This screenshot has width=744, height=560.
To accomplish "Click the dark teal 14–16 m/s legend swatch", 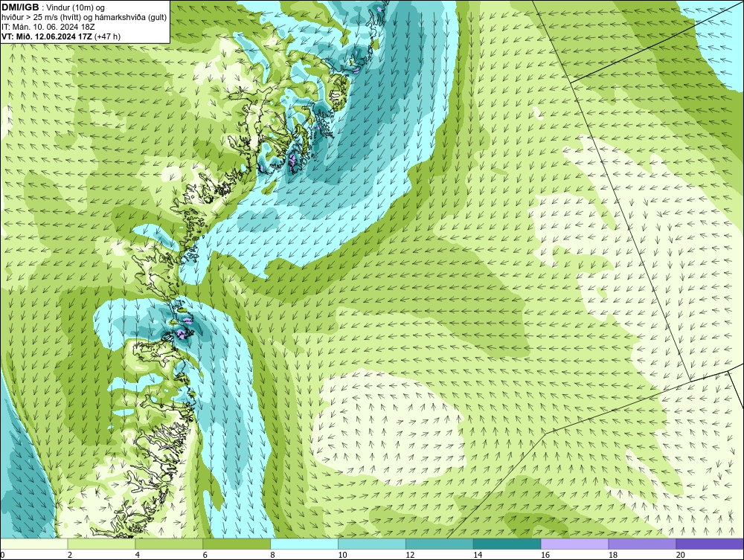I will point(507,544).
